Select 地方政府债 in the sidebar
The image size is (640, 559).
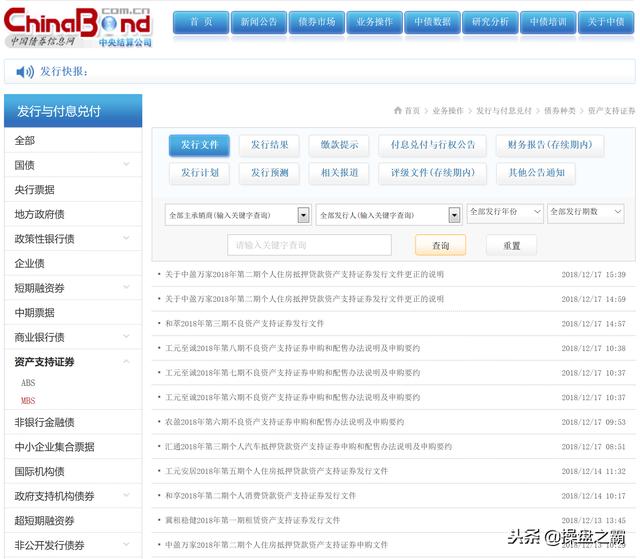pos(39,214)
